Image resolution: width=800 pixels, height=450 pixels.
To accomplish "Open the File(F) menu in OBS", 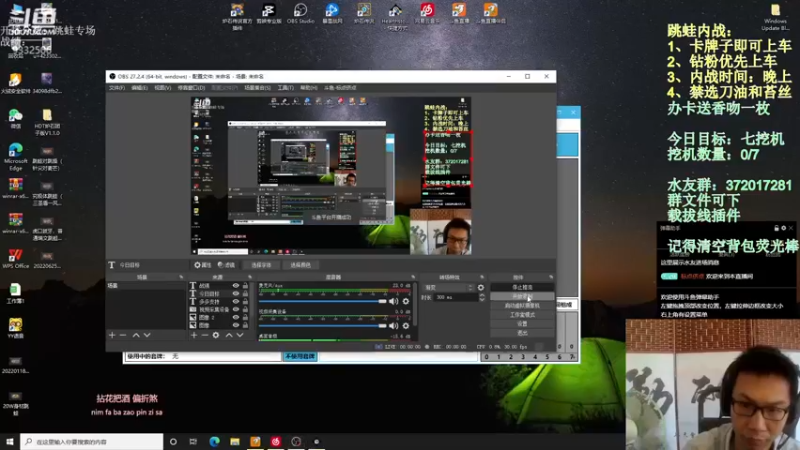I will coord(117,88).
